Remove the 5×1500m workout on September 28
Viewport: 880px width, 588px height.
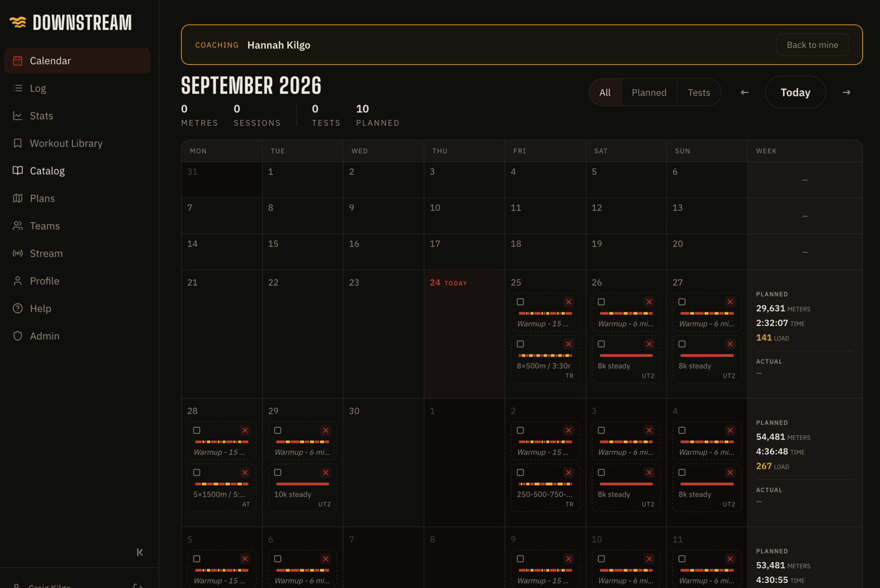(x=245, y=473)
